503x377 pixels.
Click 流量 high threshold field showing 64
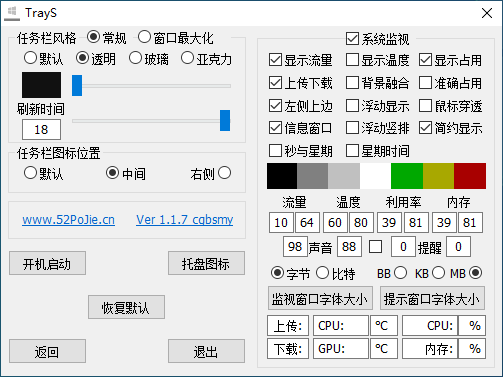click(x=307, y=222)
